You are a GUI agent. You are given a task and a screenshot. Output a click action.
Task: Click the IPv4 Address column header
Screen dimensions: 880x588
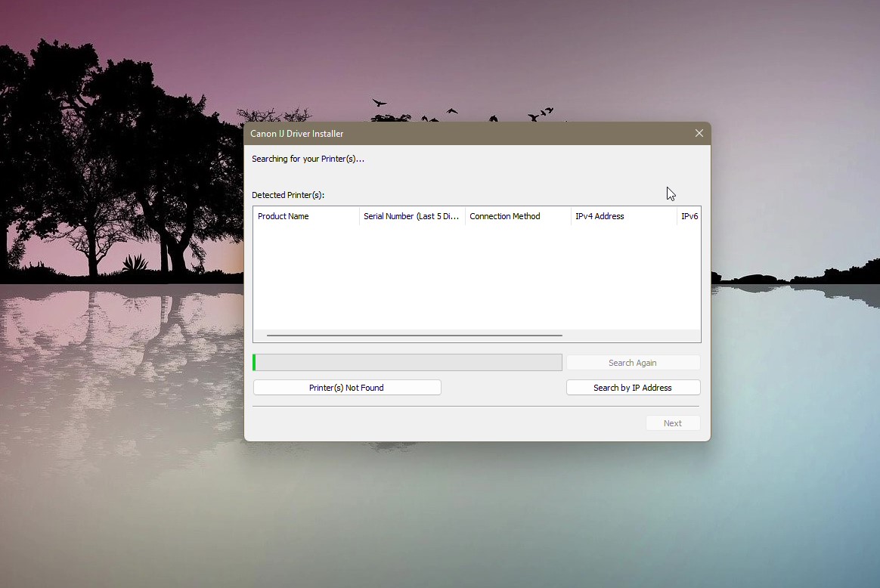(624, 216)
